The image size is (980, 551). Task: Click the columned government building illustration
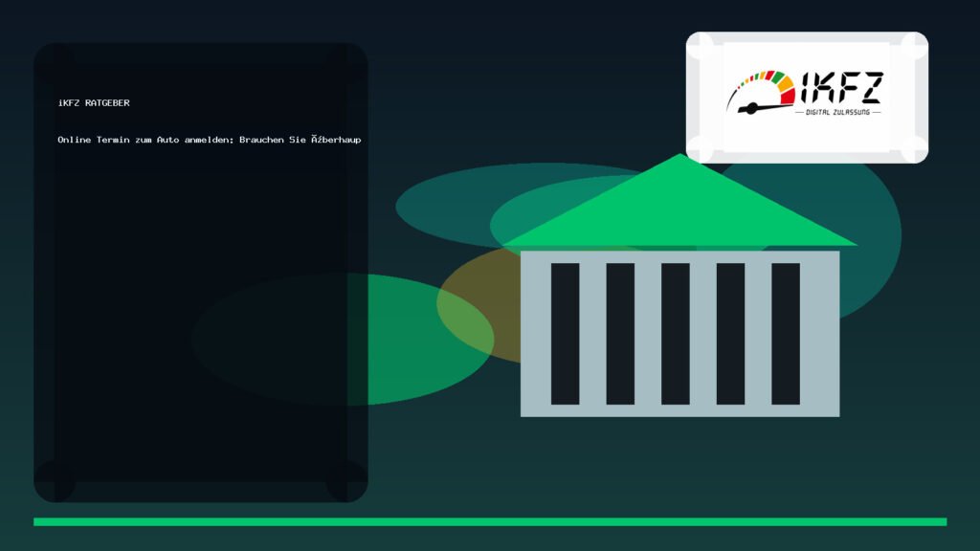pyautogui.click(x=679, y=285)
